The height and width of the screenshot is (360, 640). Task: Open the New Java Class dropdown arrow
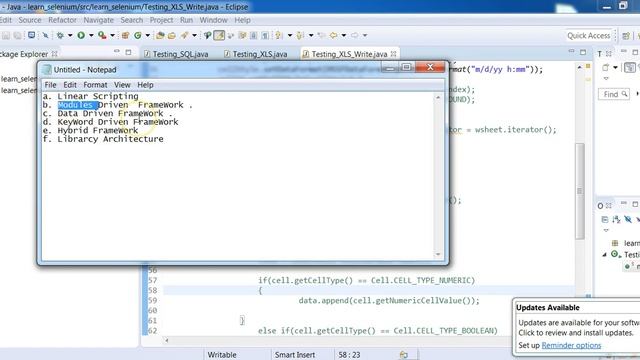pos(148,36)
